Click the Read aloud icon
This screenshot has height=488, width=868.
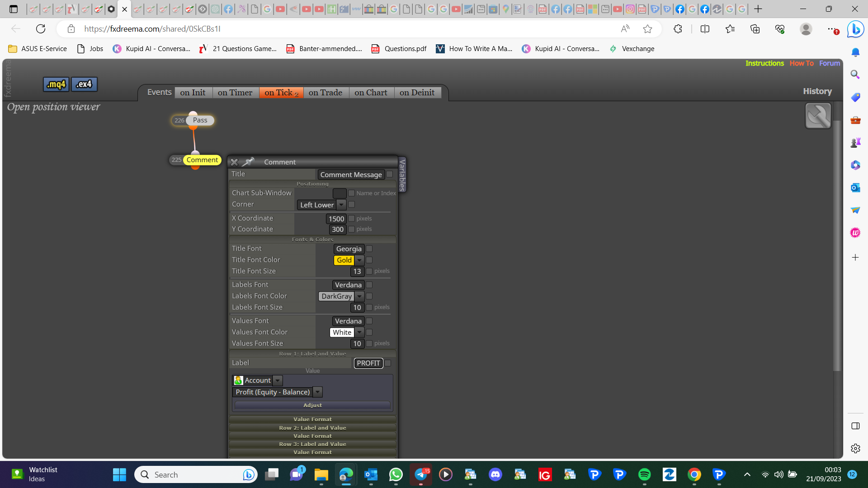pyautogui.click(x=625, y=29)
